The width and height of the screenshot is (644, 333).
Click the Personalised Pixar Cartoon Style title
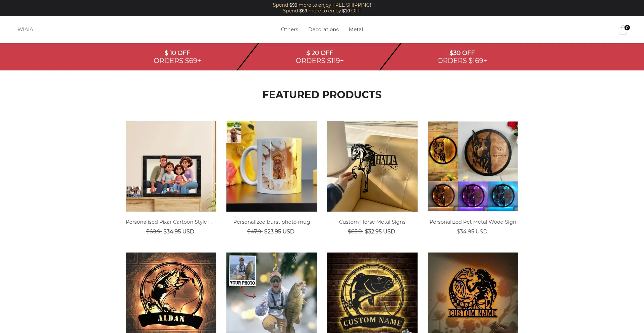[x=170, y=222]
